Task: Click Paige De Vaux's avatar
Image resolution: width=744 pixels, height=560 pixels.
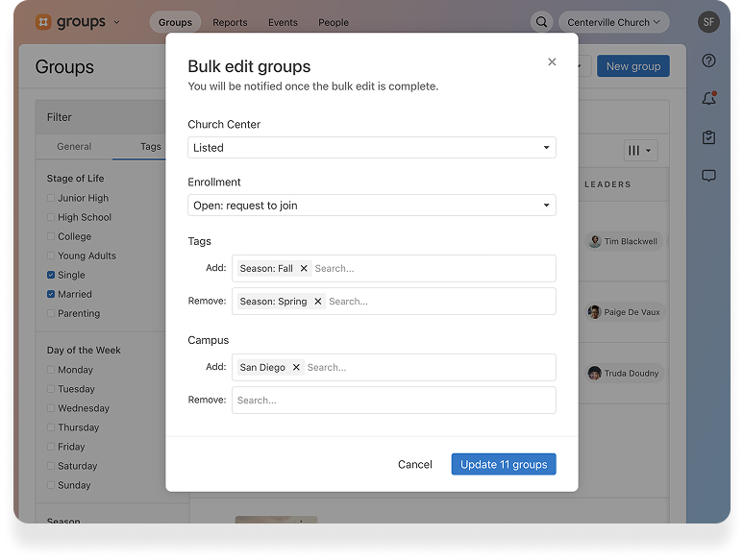Action: 594,312
